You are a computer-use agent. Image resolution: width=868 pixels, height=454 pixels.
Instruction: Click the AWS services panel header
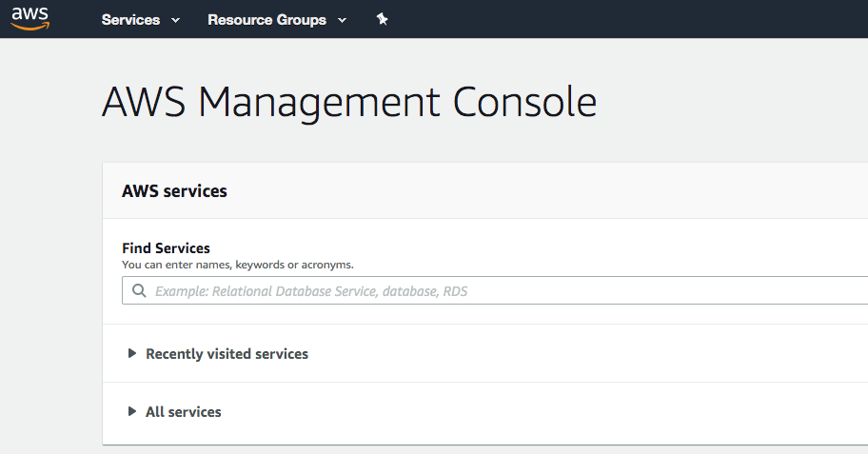coord(174,191)
